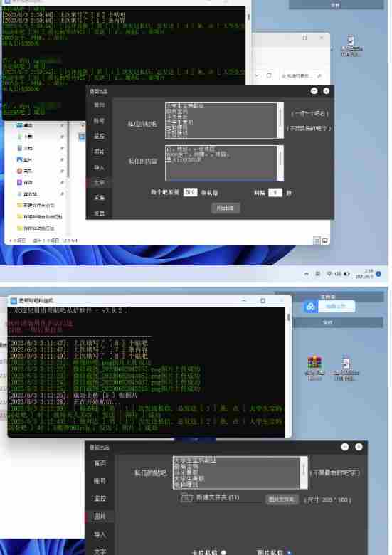Click the image folder browse button
The image size is (392, 555).
(281, 499)
